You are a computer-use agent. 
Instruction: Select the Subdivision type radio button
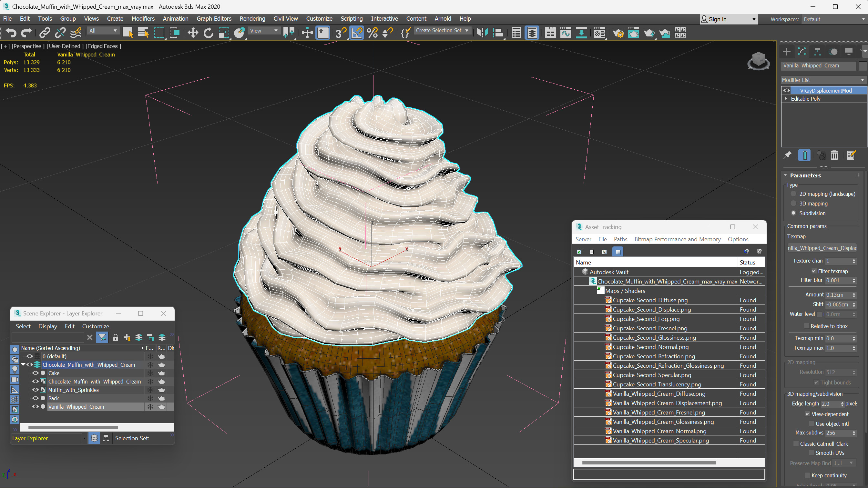click(x=793, y=213)
